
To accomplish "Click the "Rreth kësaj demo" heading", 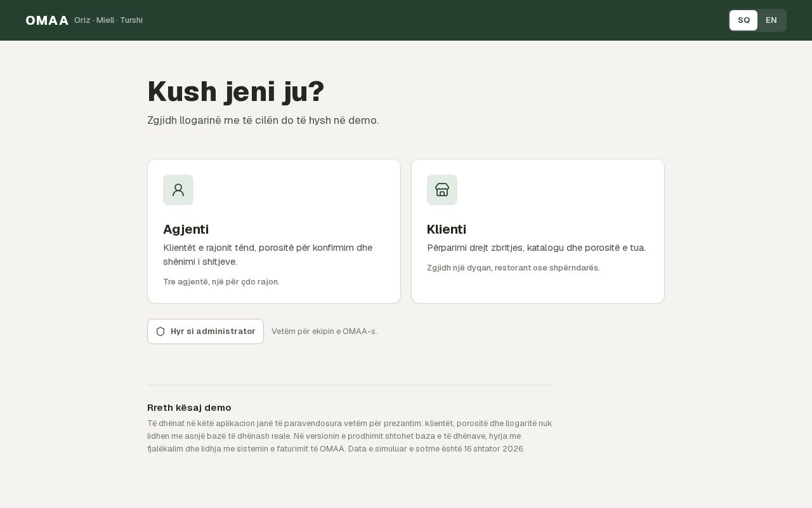I will [x=189, y=408].
